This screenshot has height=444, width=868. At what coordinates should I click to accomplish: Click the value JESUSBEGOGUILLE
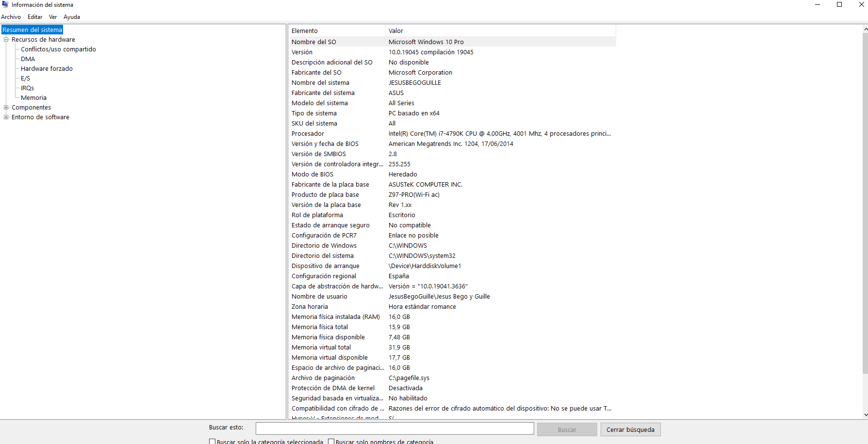[415, 83]
